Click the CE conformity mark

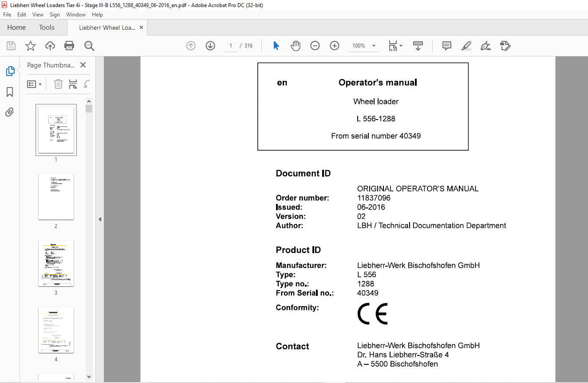coord(372,314)
